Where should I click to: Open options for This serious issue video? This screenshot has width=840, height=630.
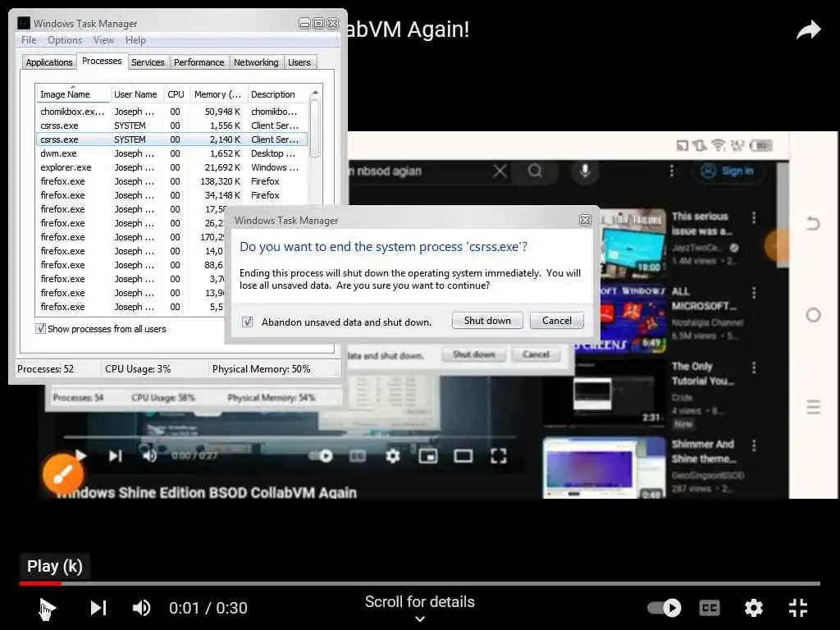pyautogui.click(x=753, y=217)
